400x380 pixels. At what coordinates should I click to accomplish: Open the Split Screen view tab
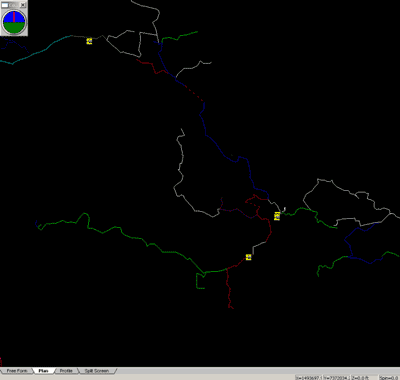(x=97, y=371)
